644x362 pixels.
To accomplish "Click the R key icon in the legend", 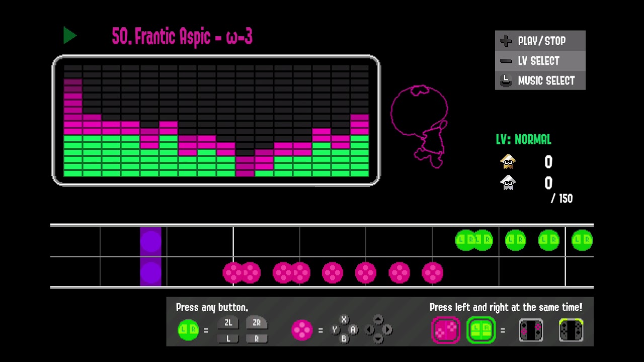I will coord(257,338).
